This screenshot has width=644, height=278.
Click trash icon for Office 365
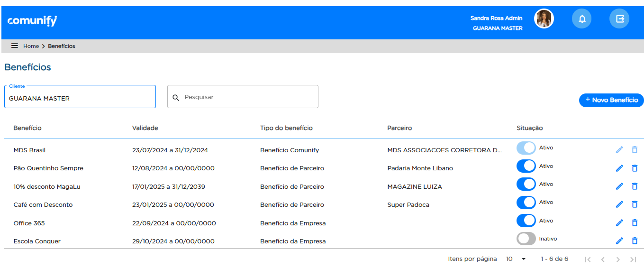click(x=635, y=223)
